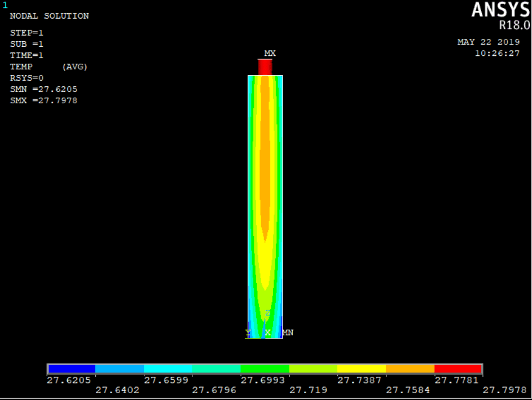Viewport: 532px width, 400px height.
Task: Click the RSYS=0 text line
Action: [27, 78]
